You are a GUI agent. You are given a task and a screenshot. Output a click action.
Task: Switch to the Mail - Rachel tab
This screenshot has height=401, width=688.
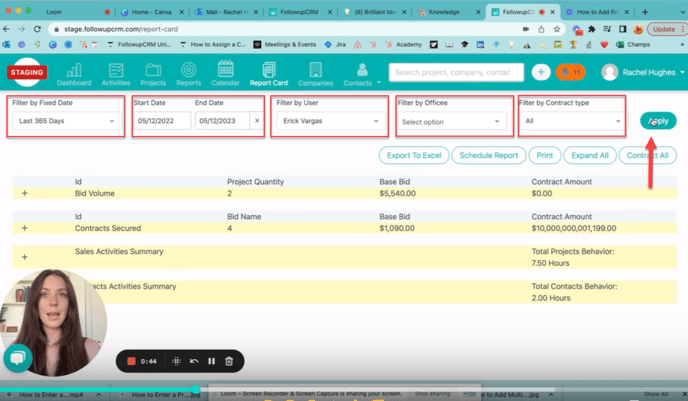pos(227,12)
